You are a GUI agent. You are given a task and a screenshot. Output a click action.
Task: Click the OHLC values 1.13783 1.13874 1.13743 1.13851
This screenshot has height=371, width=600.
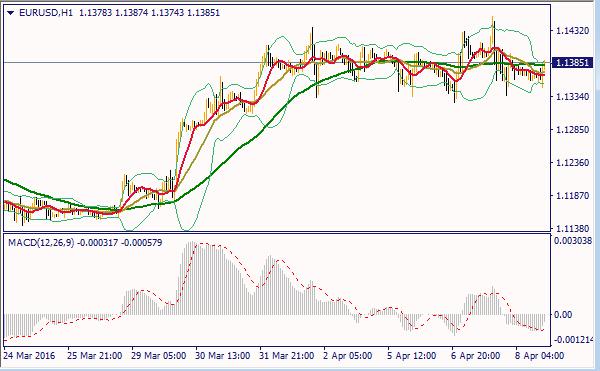[x=150, y=13]
